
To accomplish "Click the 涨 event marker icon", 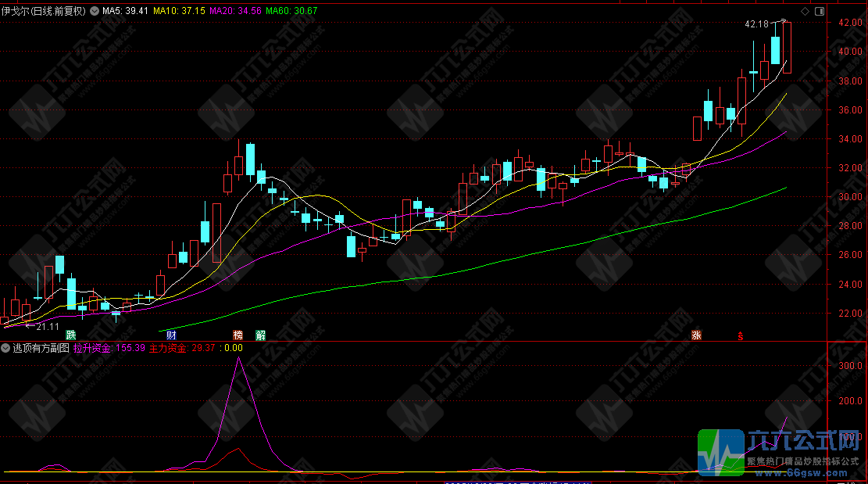I will 695,335.
